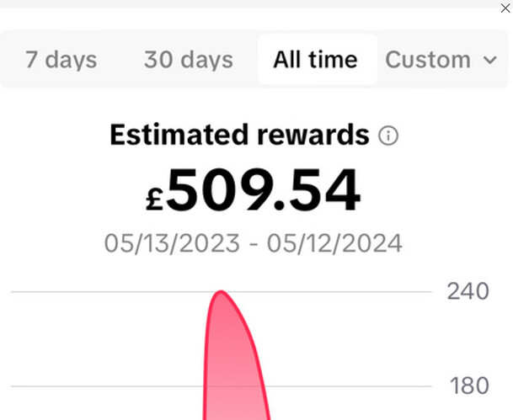Switch to the 30 days tab
Image resolution: width=513 pixels, height=420 pixels.
[189, 60]
